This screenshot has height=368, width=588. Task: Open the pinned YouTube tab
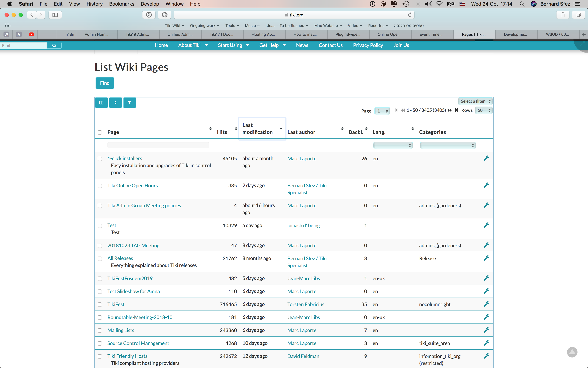(31, 35)
